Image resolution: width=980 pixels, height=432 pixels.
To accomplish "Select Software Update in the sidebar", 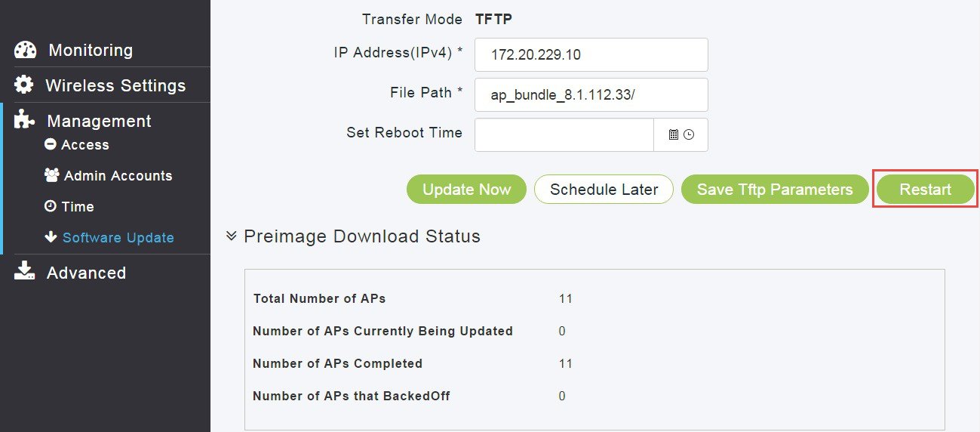I will click(118, 238).
